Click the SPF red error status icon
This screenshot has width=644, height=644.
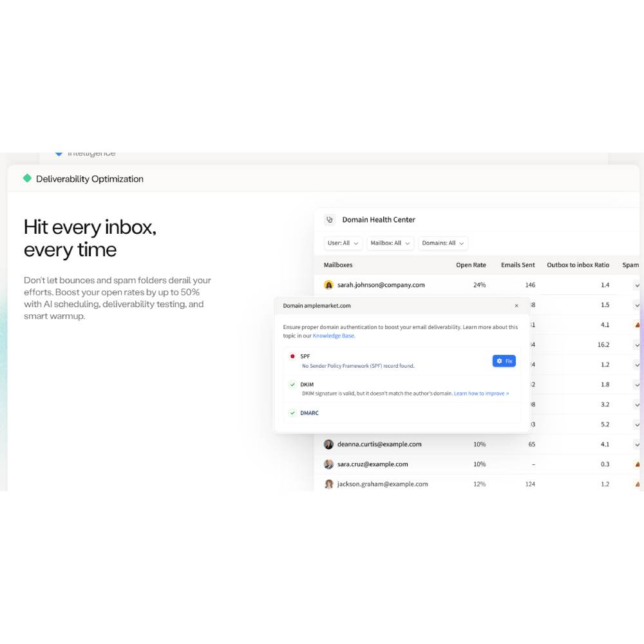pyautogui.click(x=292, y=356)
